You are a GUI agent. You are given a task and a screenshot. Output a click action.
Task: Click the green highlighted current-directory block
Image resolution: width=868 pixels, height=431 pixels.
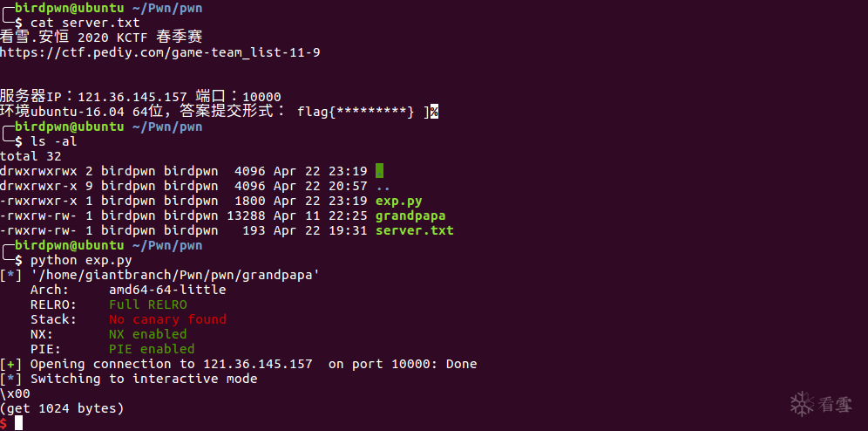tap(379, 171)
